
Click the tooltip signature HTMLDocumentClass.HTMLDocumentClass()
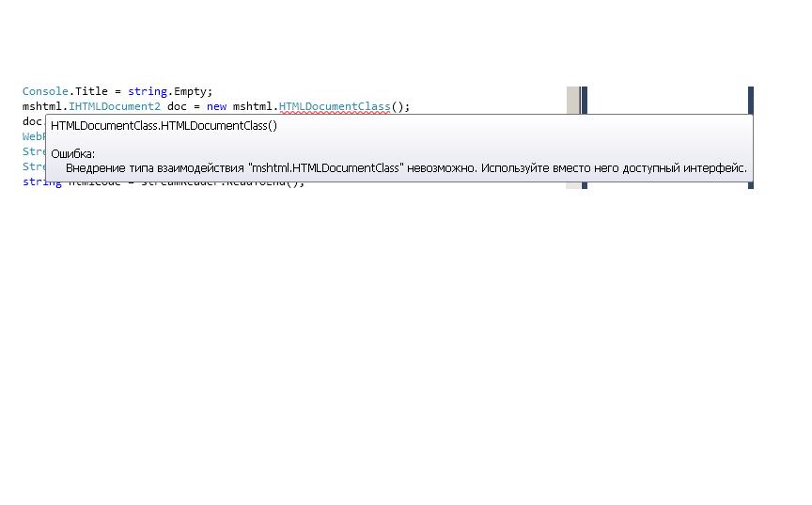click(x=164, y=126)
